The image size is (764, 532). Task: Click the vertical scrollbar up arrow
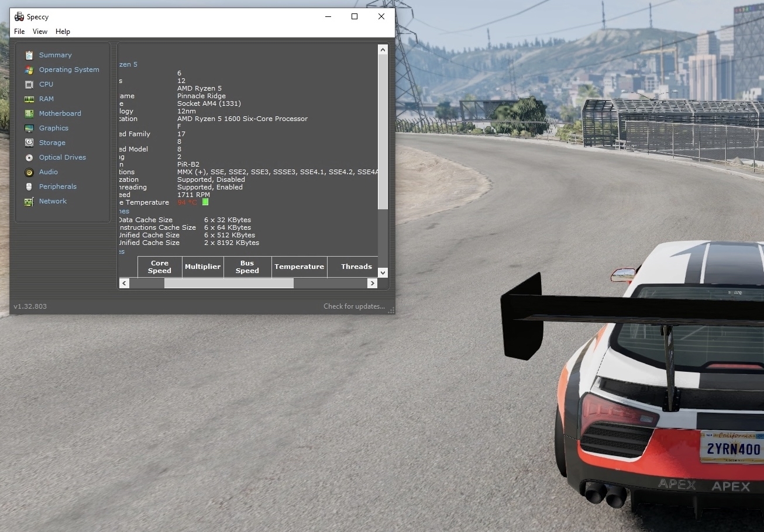pyautogui.click(x=383, y=50)
